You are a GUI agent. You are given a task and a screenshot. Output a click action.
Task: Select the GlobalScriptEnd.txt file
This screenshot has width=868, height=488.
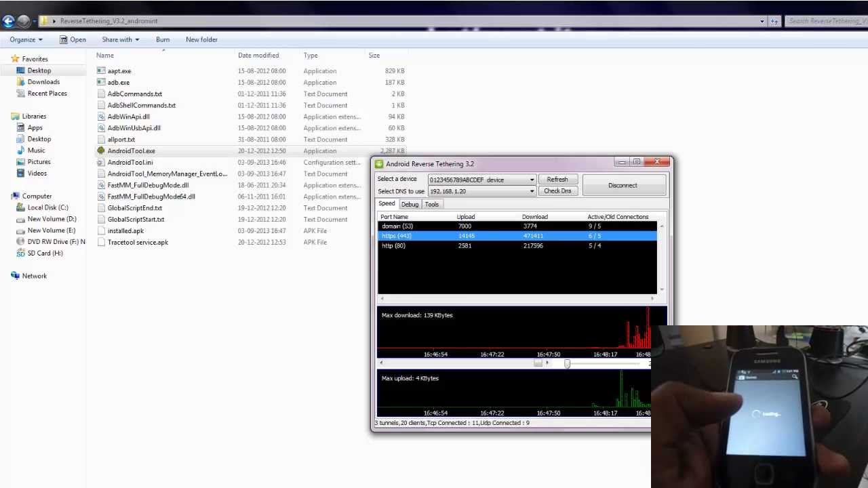click(135, 208)
